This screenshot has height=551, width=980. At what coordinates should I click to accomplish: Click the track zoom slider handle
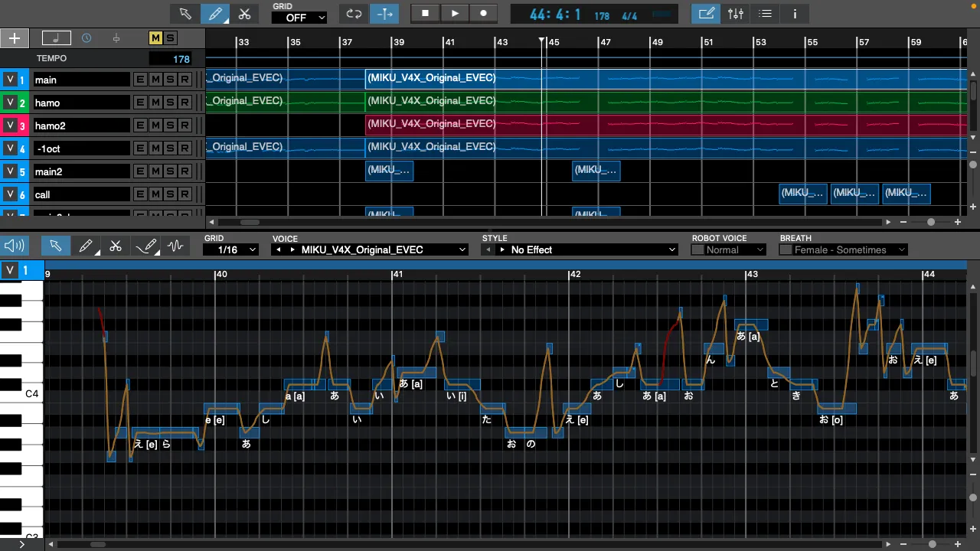(930, 222)
